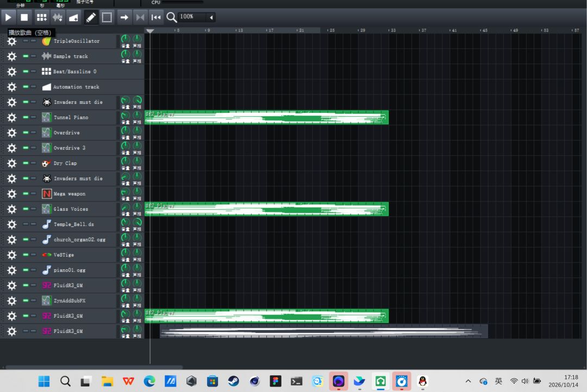The image size is (587, 392).
Task: Click the VeSTige plugin icon
Action: [x=46, y=255]
